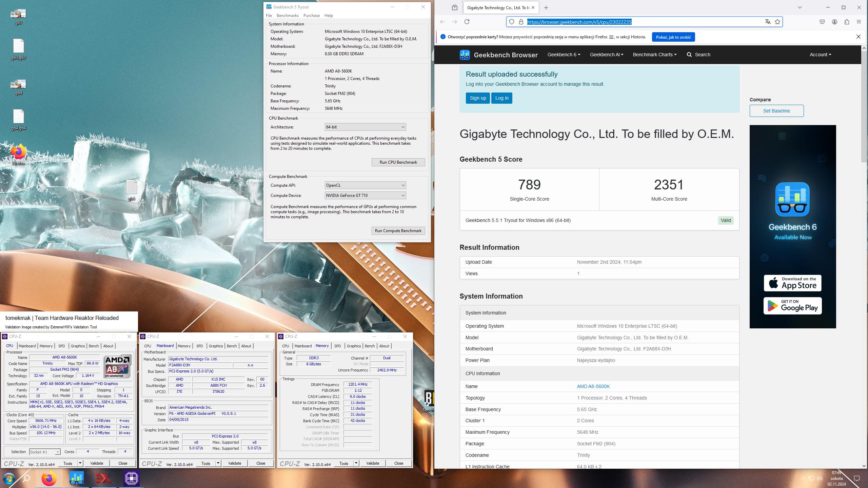Click the Windows Start button
868x488 pixels.
(9, 479)
